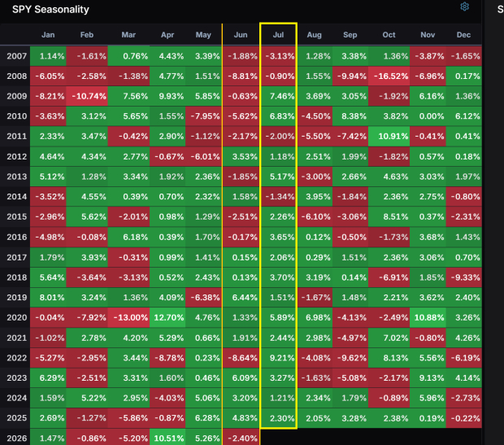Image resolution: width=504 pixels, height=445 pixels.
Task: Click the 6.98% cell for Aug 2020
Action: (315, 317)
